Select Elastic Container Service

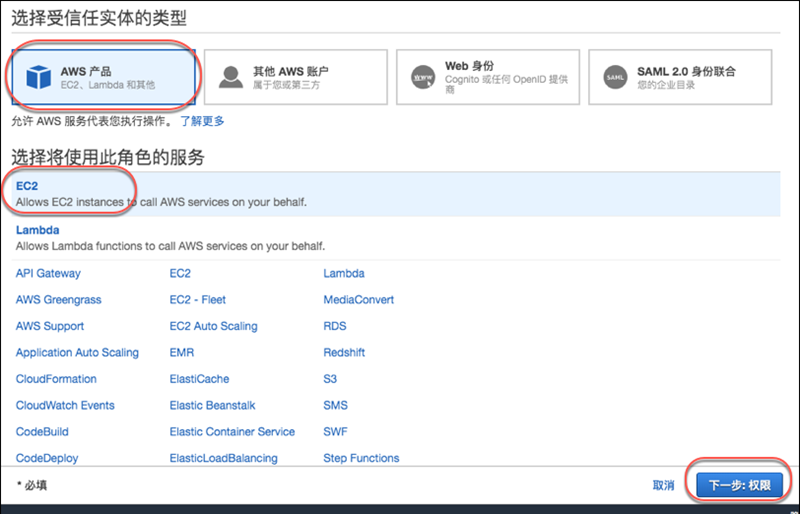(x=232, y=432)
